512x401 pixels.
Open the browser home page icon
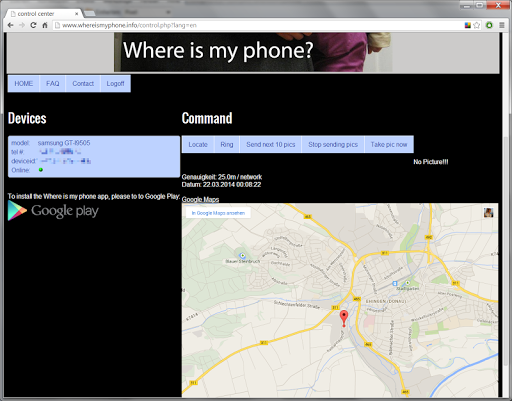click(x=45, y=25)
